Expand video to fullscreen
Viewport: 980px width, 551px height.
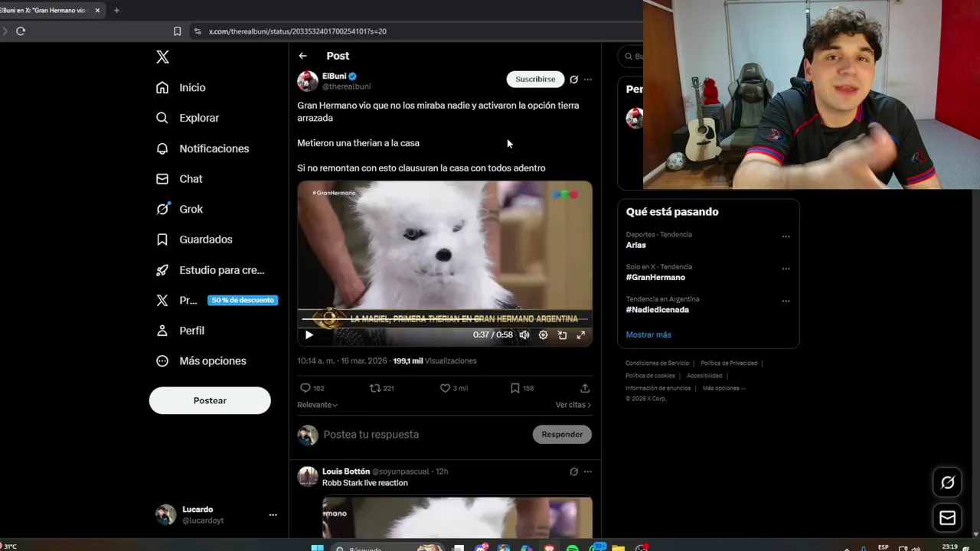tap(581, 335)
